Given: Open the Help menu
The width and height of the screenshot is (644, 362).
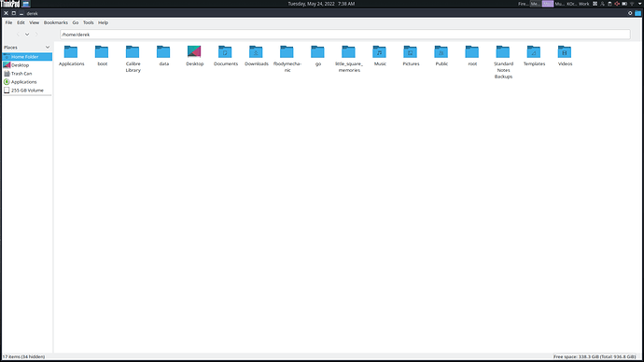Looking at the screenshot, I should tap(103, 22).
